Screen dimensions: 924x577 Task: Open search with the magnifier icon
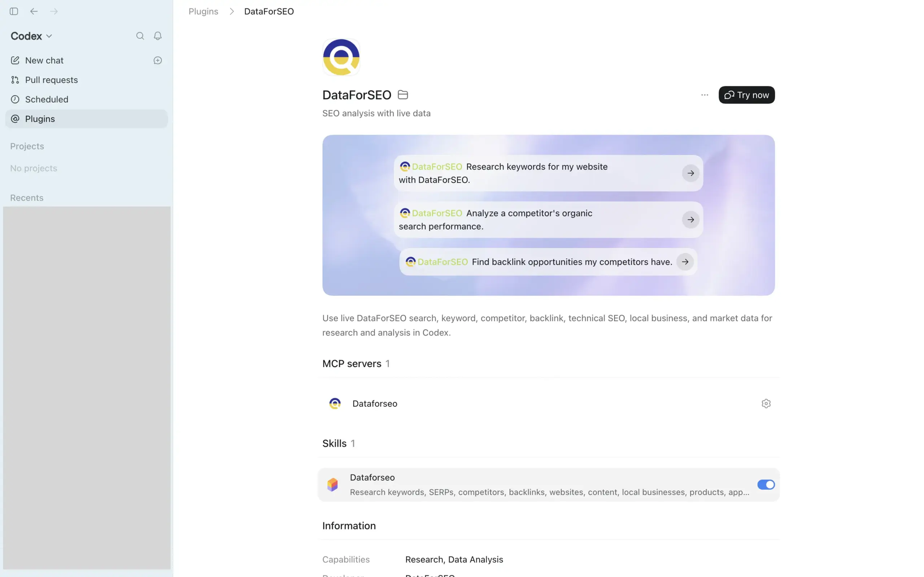(140, 36)
